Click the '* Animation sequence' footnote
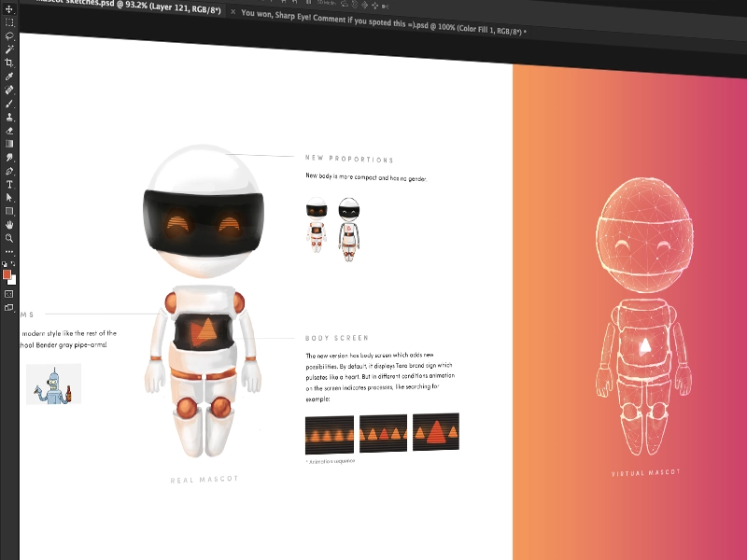The height and width of the screenshot is (560, 747). [331, 461]
